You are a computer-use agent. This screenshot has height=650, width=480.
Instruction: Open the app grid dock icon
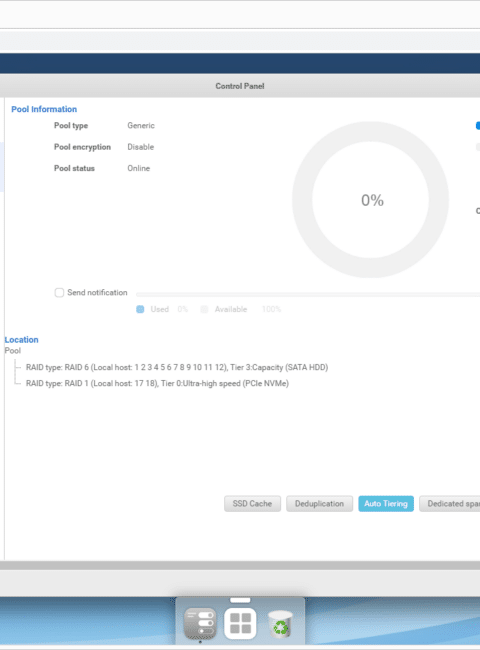(240, 623)
